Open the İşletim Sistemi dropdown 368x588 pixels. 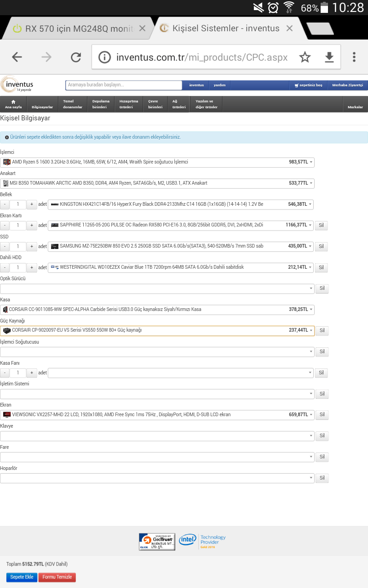[x=310, y=394]
